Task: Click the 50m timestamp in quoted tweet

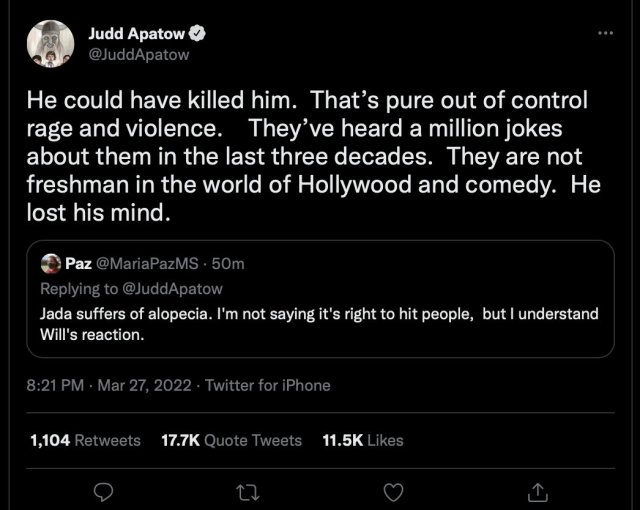Action: [228, 263]
